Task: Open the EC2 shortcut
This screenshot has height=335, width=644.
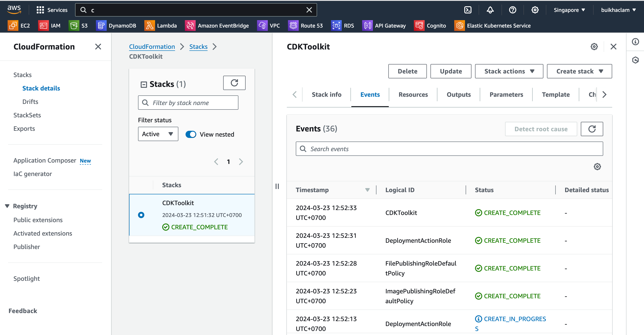Action: (x=19, y=26)
